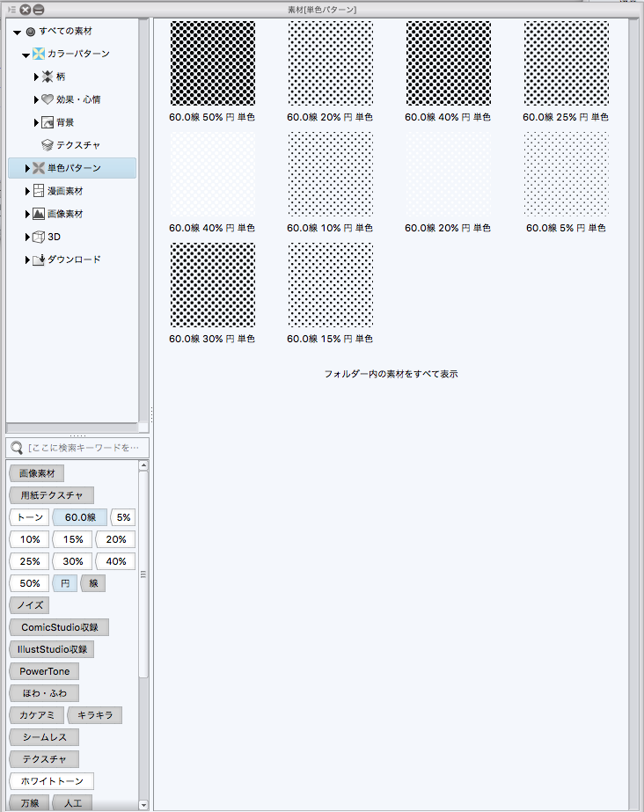This screenshot has height=812, width=644.
Task: Select the 60.0線 15% 円 単色 thumbnail
Action: coord(330,285)
